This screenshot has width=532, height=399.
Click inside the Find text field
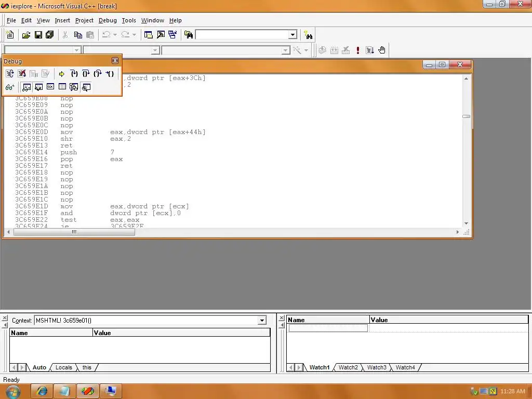pyautogui.click(x=242, y=35)
